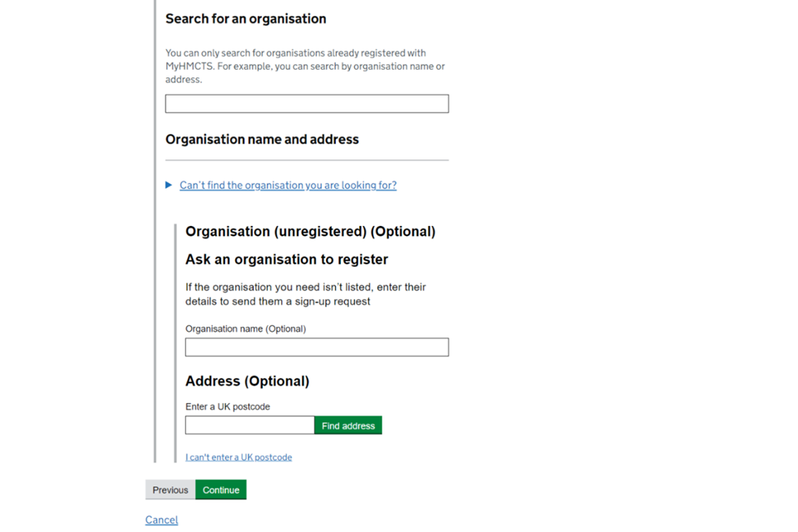Open the 'Can't find the organisation' details section
The height and width of the screenshot is (532, 798).
[x=288, y=185]
